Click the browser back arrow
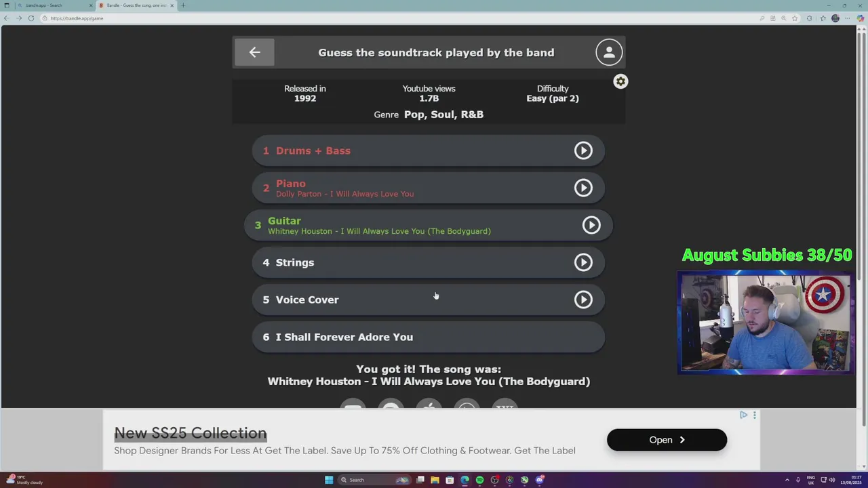868x488 pixels. [6, 18]
